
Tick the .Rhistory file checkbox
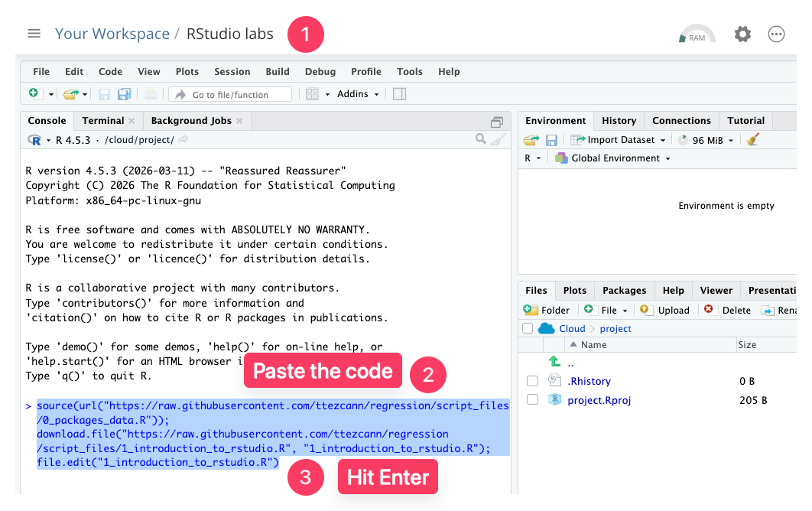532,381
